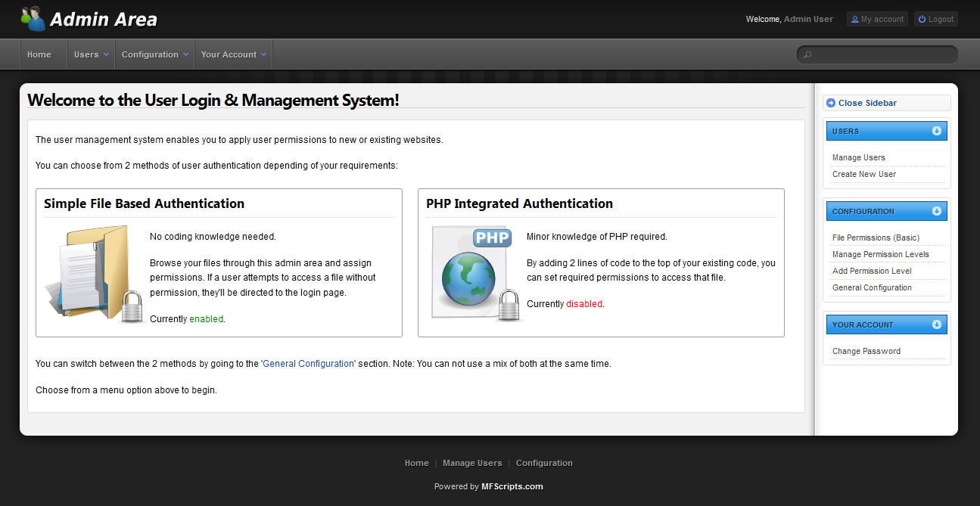The height and width of the screenshot is (506, 980).
Task: Open Add Permission Level in sidebar
Action: [x=872, y=271]
